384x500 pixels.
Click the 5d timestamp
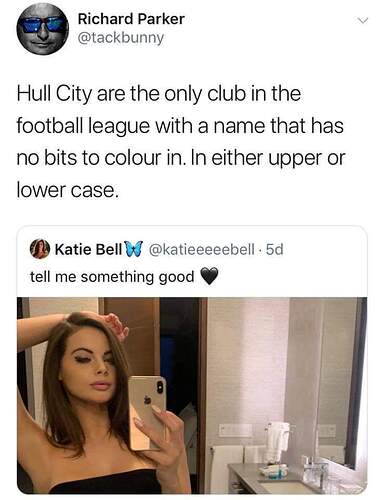[x=274, y=249]
